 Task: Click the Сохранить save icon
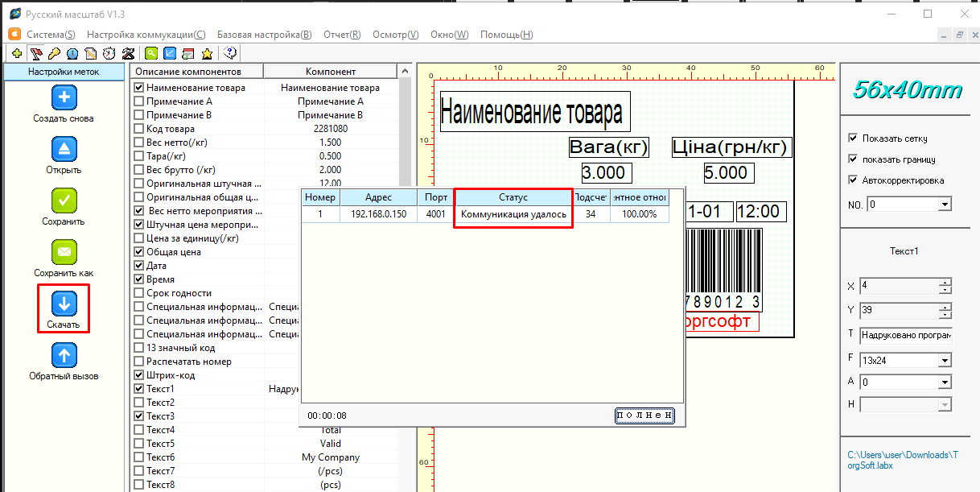coord(64,201)
